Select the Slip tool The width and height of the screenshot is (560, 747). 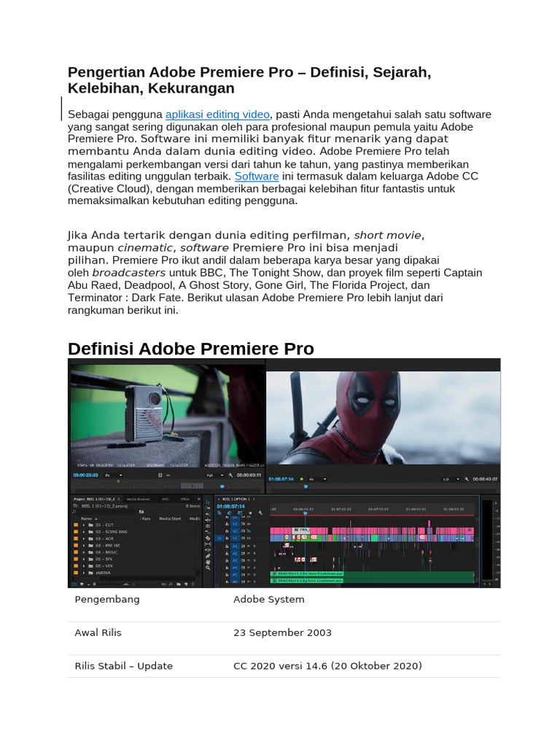pos(208,544)
